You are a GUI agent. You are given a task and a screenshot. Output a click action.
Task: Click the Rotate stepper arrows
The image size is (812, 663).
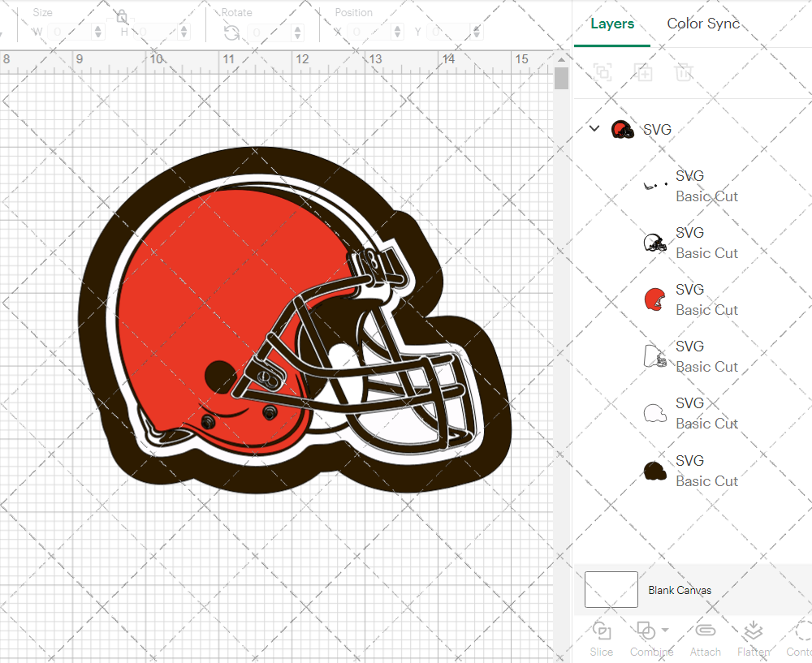point(298,32)
